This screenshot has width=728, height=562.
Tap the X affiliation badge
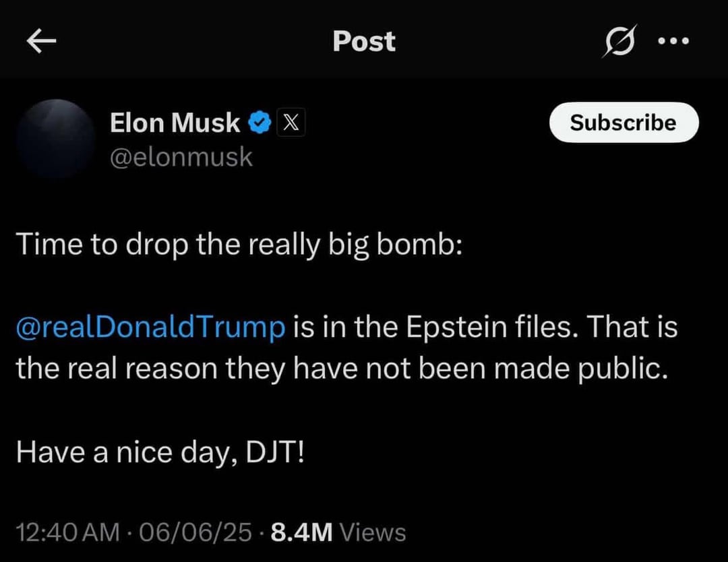[291, 123]
